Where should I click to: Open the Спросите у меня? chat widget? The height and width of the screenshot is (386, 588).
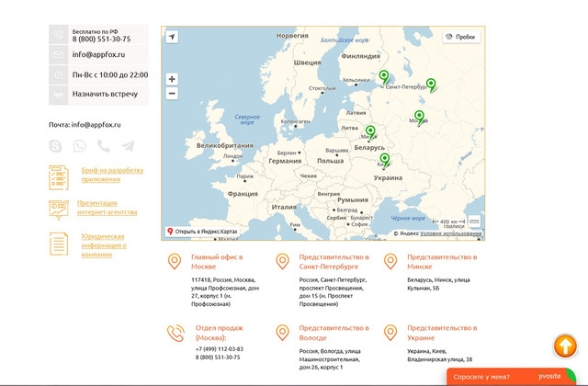(x=511, y=377)
